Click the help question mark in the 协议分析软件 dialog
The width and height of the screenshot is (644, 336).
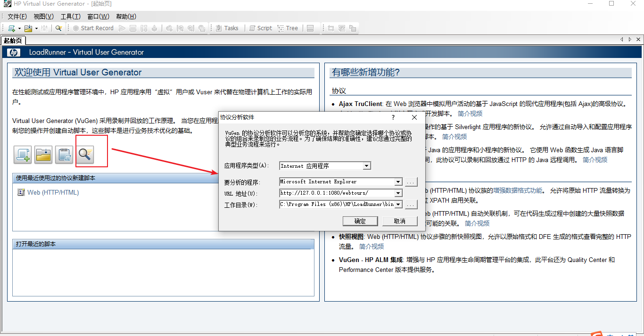[x=394, y=117]
